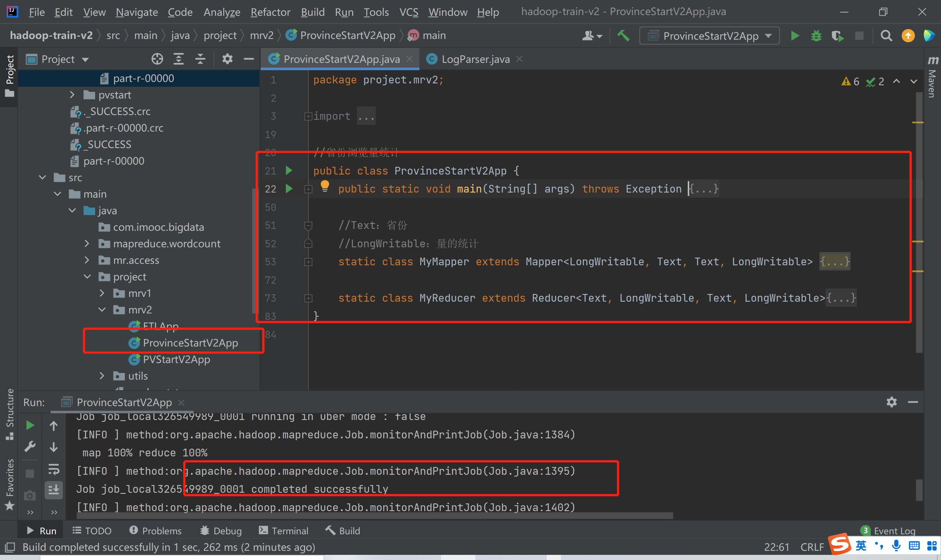Click the green Run button in toolbar

click(x=795, y=36)
